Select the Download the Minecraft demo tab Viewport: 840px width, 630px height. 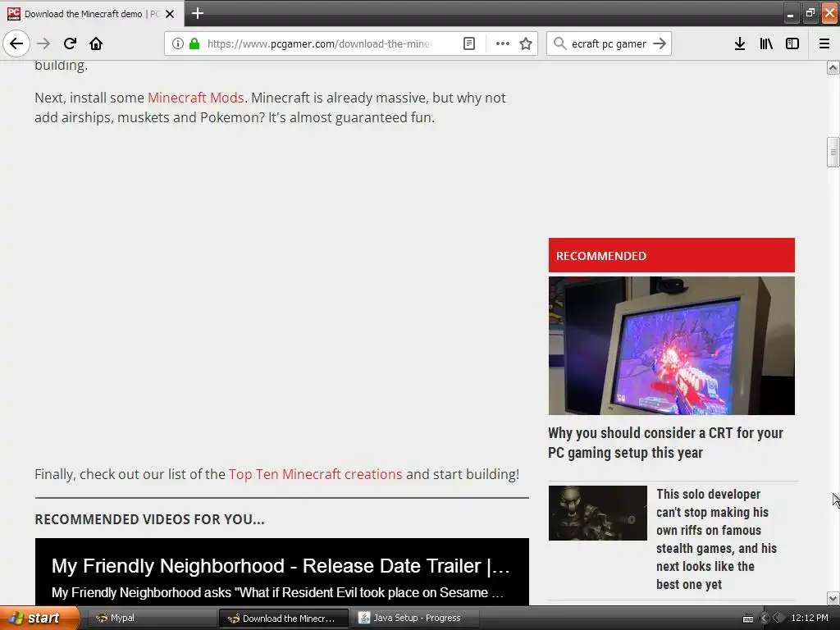pos(92,13)
